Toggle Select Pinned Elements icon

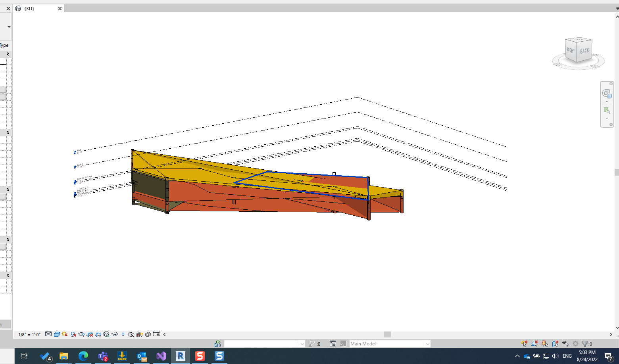545,344
